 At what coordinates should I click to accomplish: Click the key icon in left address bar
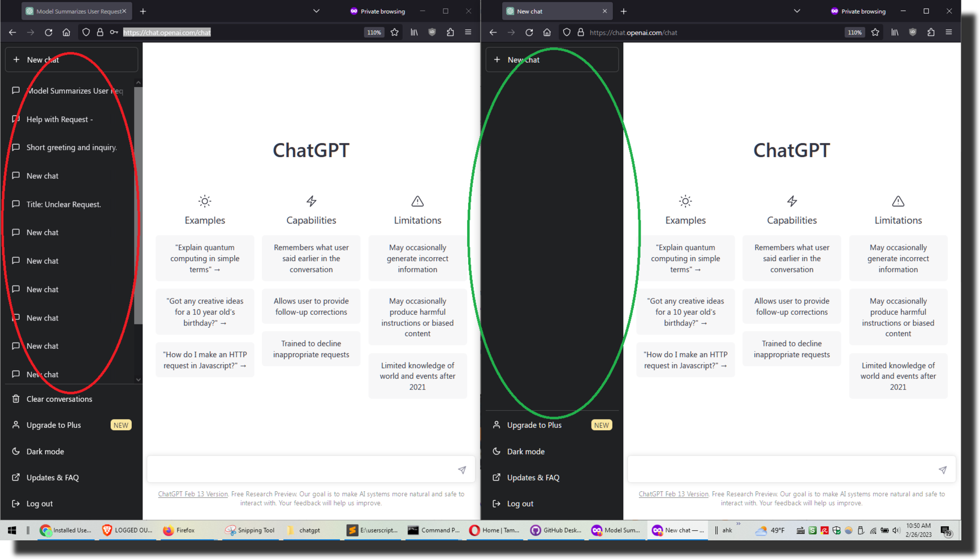tap(114, 32)
